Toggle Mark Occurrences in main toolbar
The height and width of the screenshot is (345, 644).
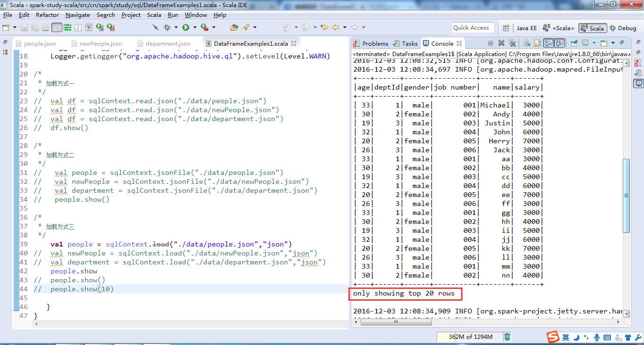[x=57, y=27]
